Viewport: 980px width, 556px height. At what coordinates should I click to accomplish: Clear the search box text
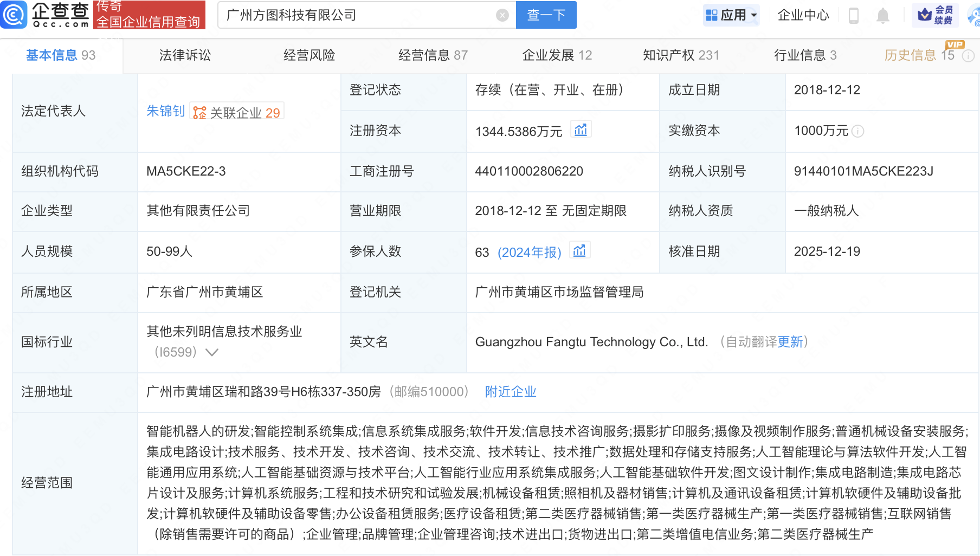(x=502, y=15)
